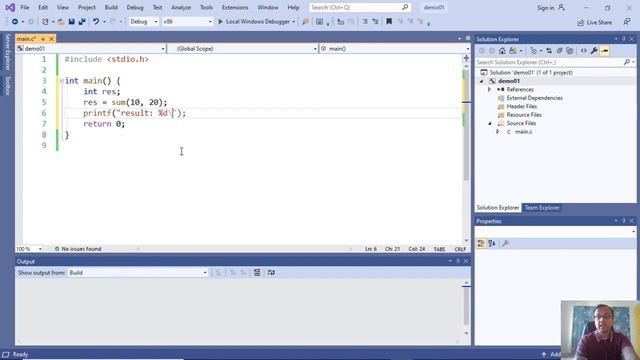Open the demo01 project navigation dropdown
Image resolution: width=640 pixels, height=360 pixels.
click(91, 49)
